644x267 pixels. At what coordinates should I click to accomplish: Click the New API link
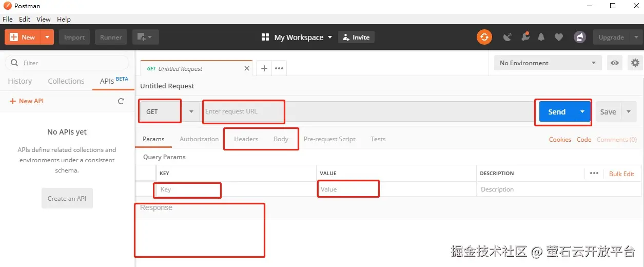pos(27,101)
